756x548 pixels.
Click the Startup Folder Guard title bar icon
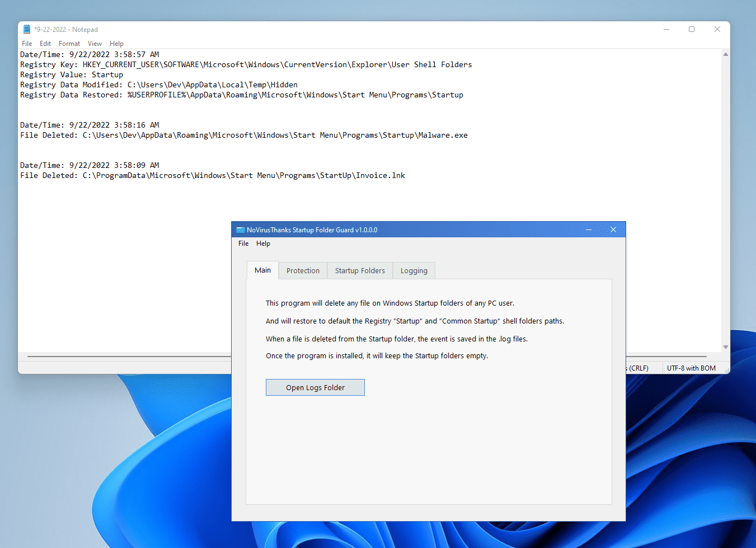(241, 229)
